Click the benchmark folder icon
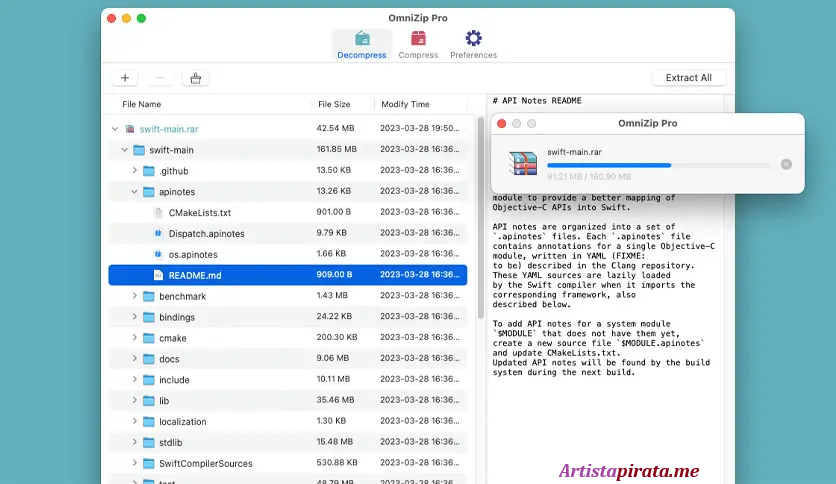The height and width of the screenshot is (484, 836). pos(149,296)
